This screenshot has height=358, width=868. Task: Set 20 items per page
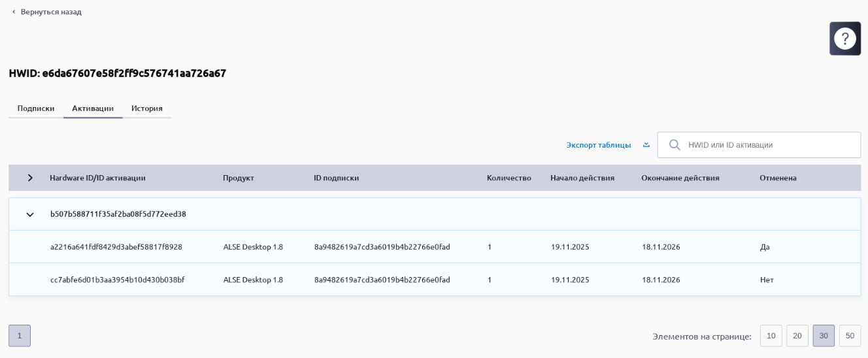tap(797, 336)
